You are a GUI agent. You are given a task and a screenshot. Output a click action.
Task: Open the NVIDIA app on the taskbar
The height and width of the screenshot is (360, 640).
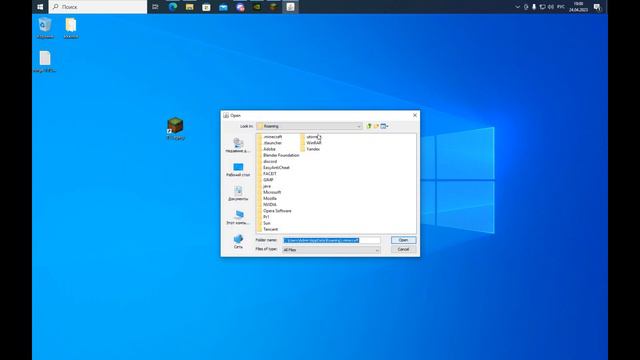pyautogui.click(x=257, y=7)
